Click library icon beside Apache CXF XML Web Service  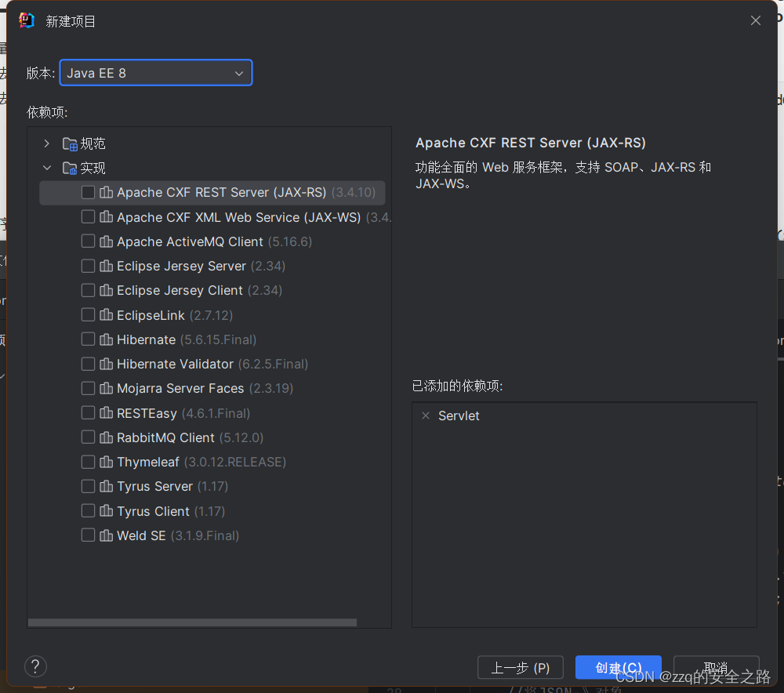point(106,217)
